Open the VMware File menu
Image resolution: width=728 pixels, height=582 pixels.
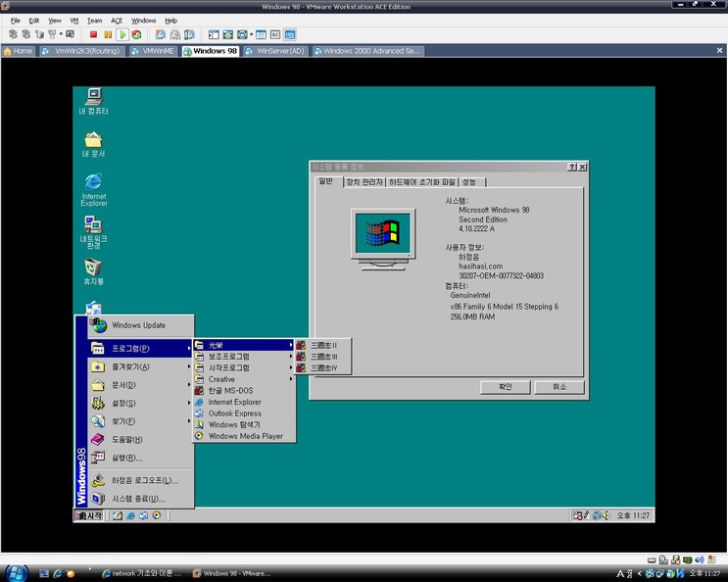[16, 21]
